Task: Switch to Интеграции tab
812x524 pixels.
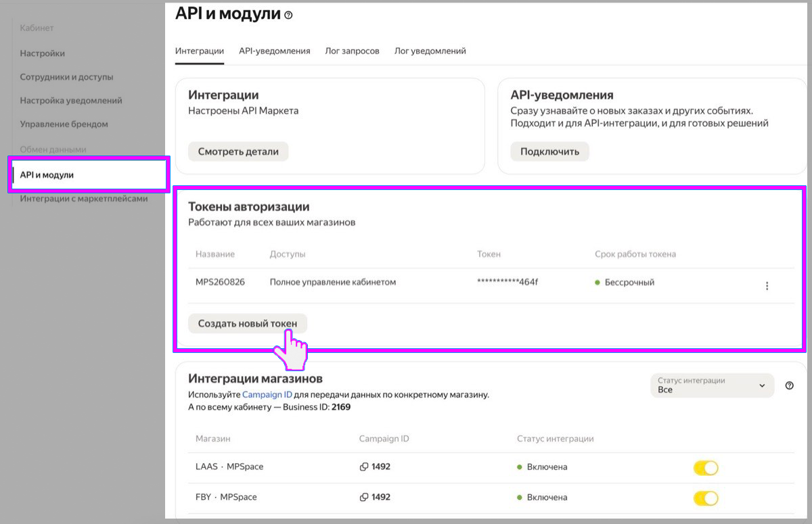Action: pos(200,51)
